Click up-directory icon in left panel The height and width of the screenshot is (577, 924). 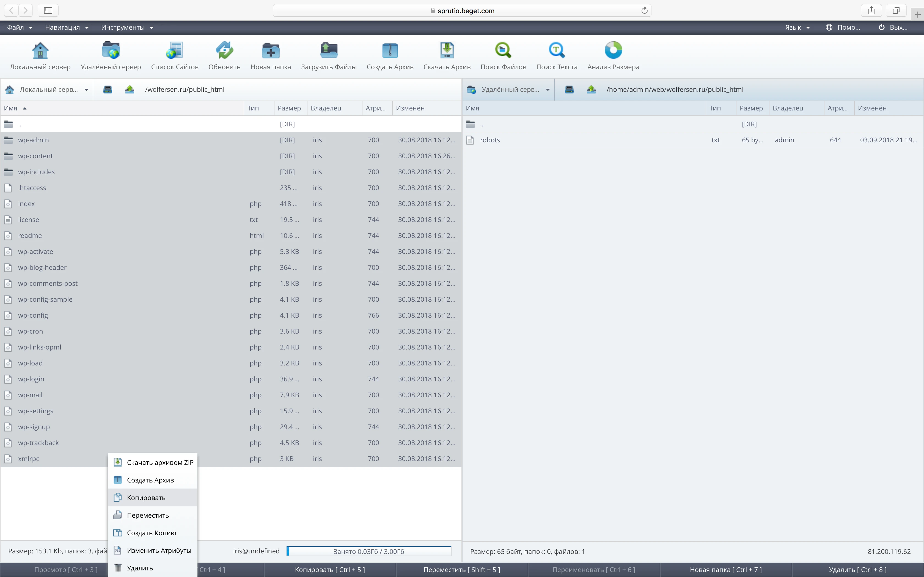[x=130, y=90]
